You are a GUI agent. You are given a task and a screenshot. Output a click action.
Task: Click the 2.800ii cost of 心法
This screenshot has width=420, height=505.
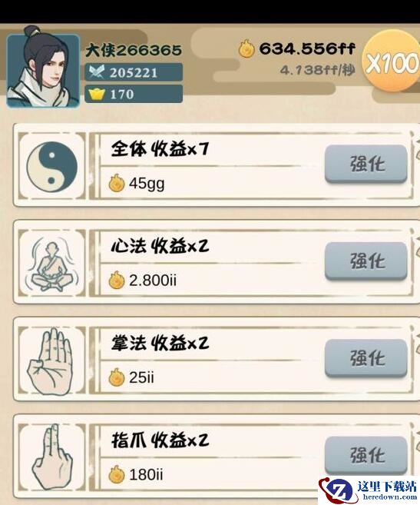tap(153, 281)
